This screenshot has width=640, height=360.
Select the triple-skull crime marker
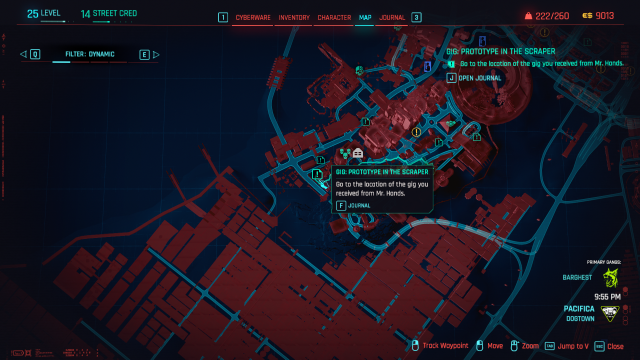pyautogui.click(x=345, y=153)
